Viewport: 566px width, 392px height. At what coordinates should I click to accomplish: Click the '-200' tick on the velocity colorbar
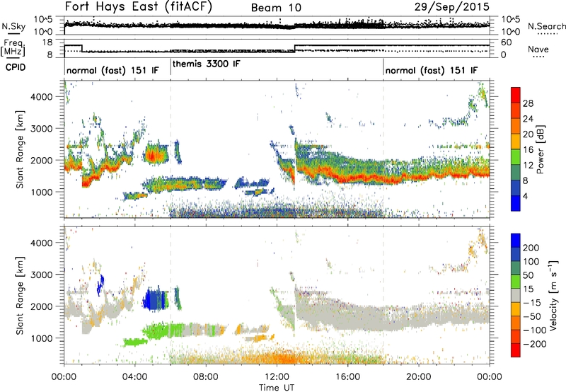[535, 344]
